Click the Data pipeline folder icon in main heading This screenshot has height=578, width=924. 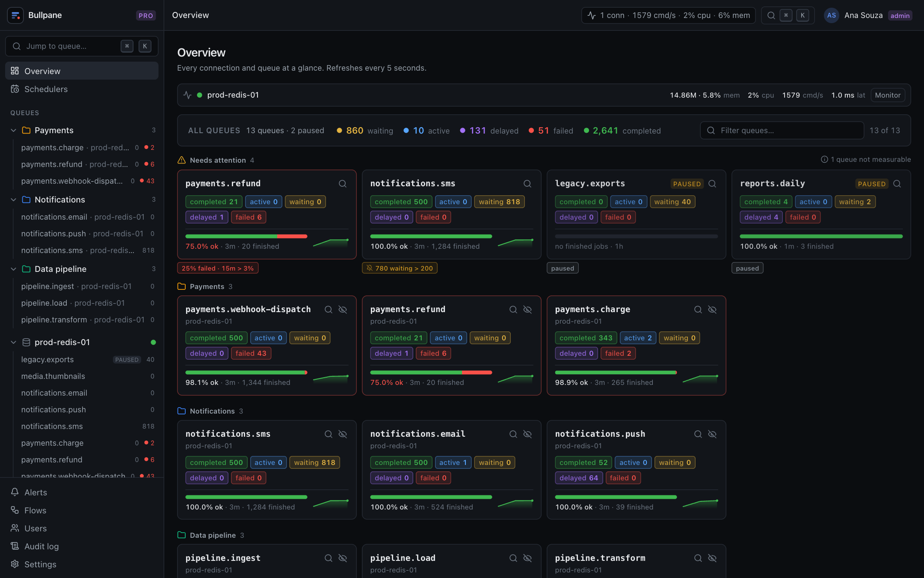(x=181, y=535)
